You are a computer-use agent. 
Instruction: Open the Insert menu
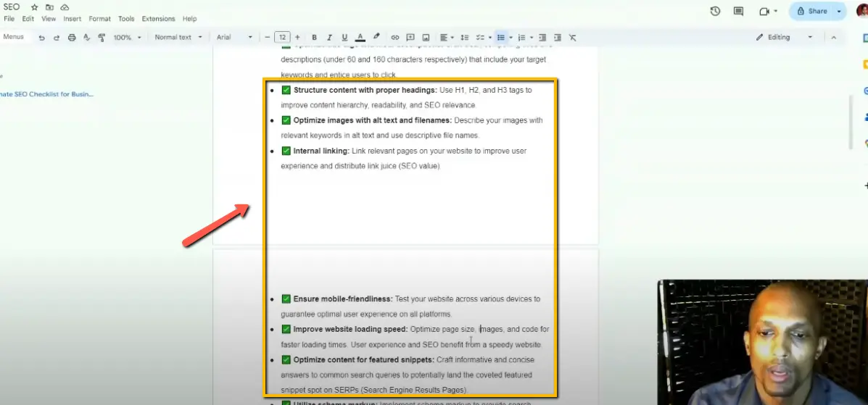72,19
